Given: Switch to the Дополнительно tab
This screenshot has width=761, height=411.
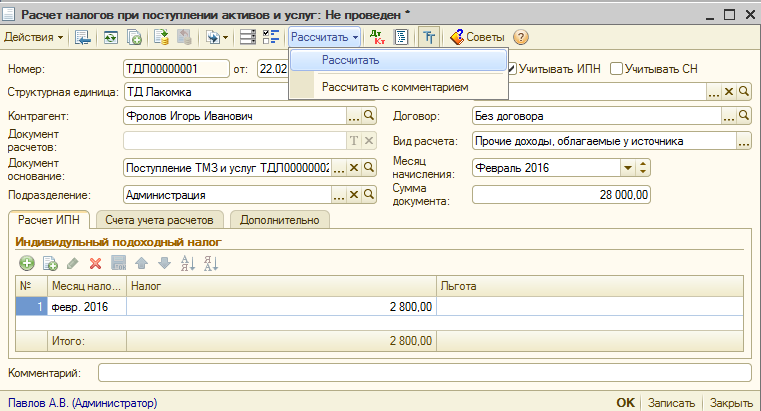Looking at the screenshot, I should click(x=280, y=220).
